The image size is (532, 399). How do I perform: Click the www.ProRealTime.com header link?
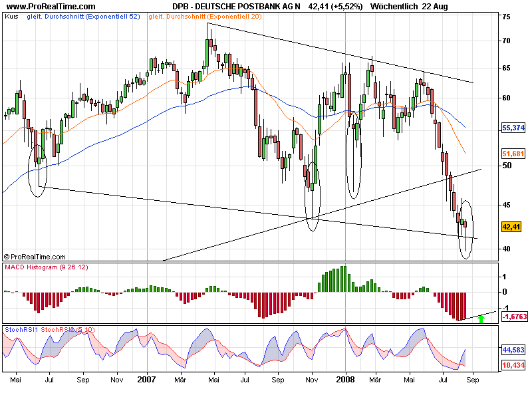51,7
